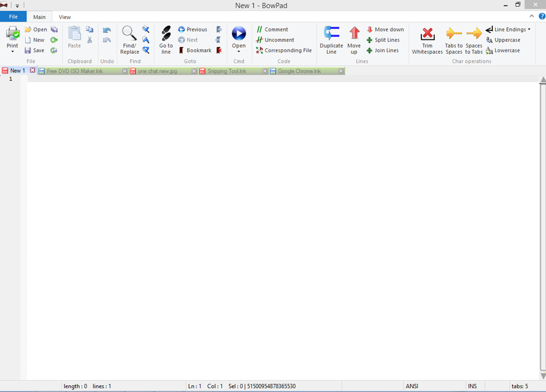Screen dimensions: 546x392
Task: Create a new document with New
Action: 35,40
